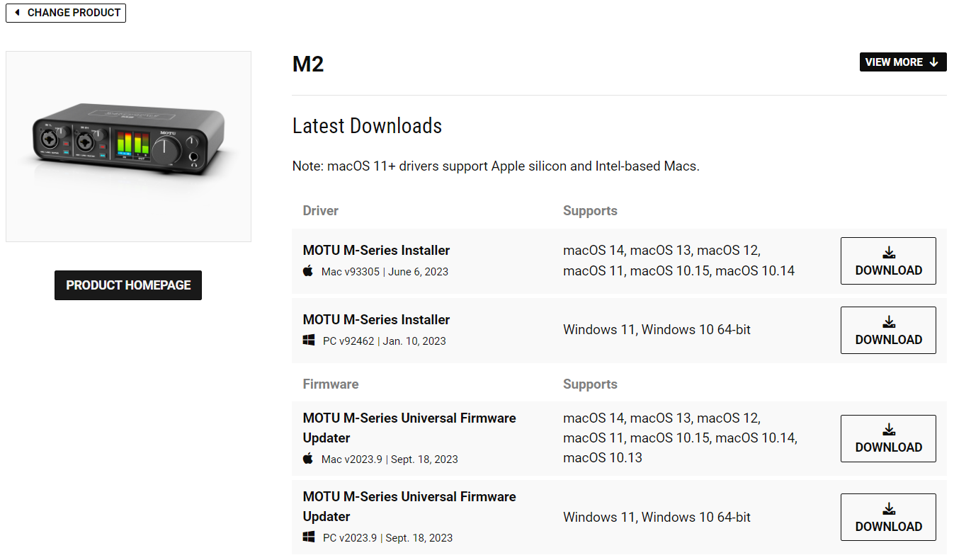
Task: Click the back arrow in Change Product
Action: tap(17, 13)
